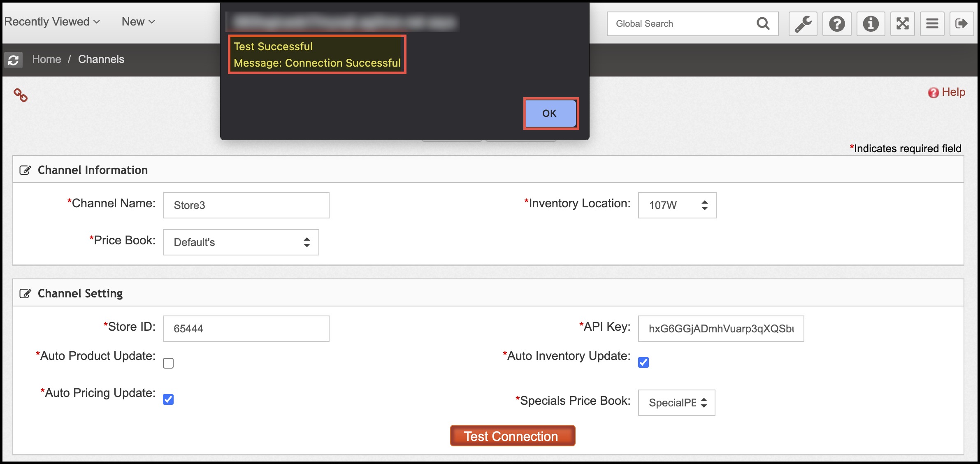The image size is (980, 464).
Task: Click the Global Search magnifier icon
Action: pos(763,24)
